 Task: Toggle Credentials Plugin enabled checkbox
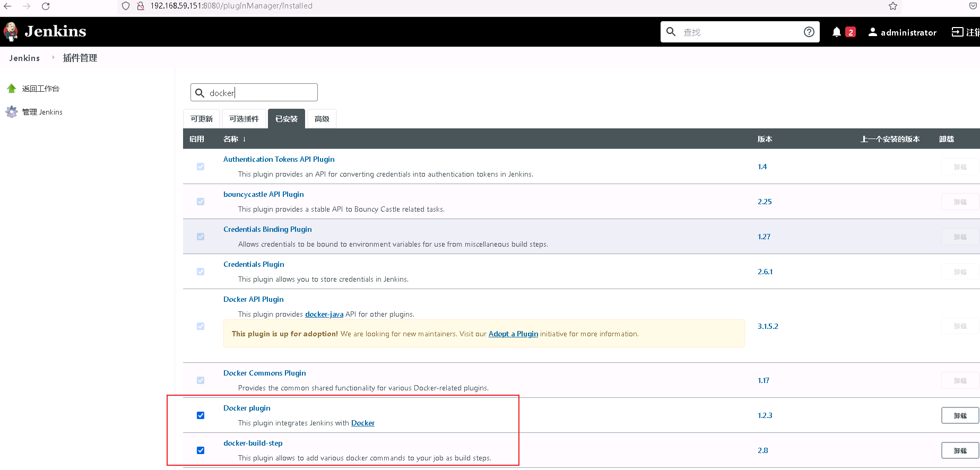tap(201, 272)
